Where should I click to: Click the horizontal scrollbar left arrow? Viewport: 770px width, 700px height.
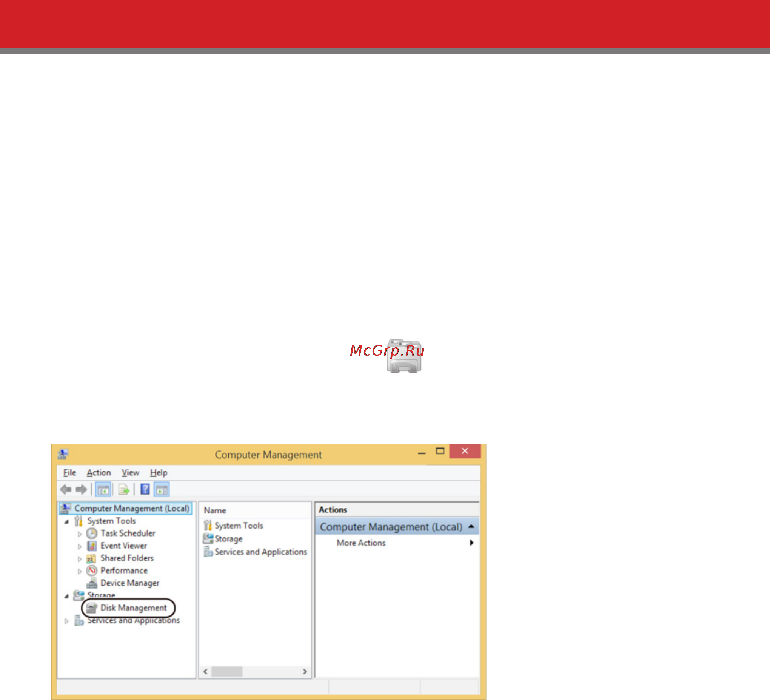(205, 671)
